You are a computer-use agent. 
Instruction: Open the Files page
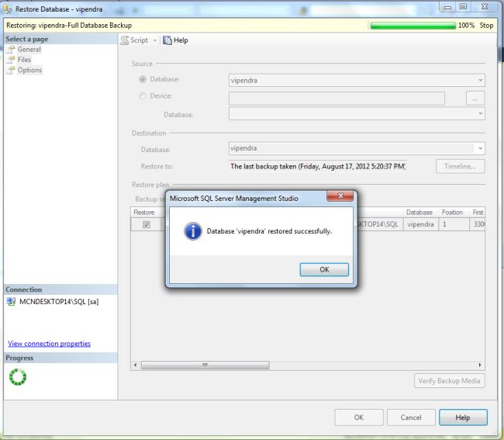tap(24, 60)
